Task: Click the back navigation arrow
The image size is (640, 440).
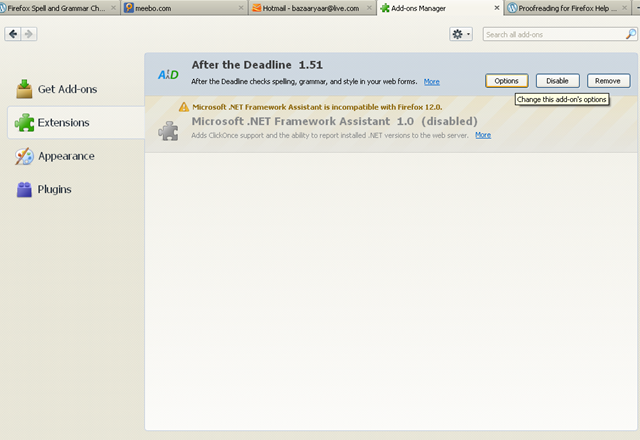Action: [x=13, y=34]
